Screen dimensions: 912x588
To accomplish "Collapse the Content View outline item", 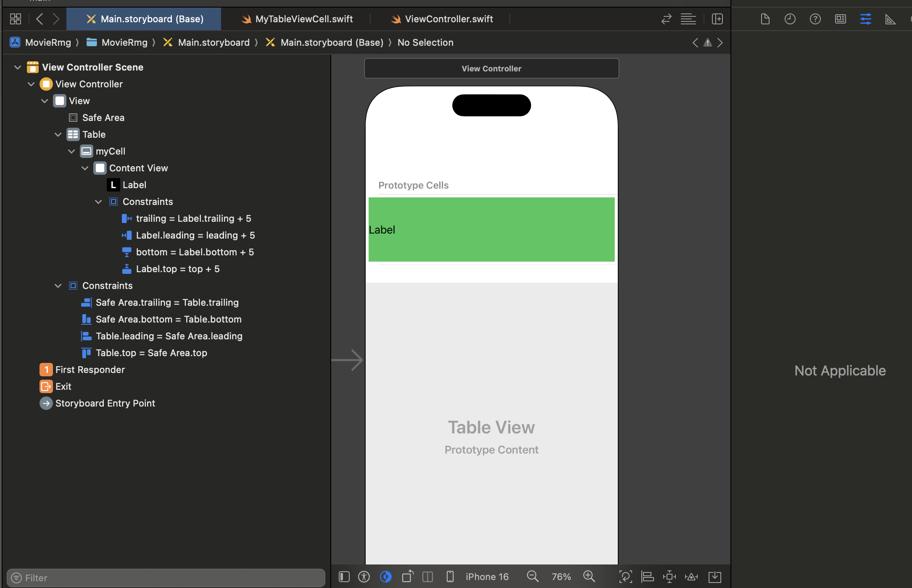I will tap(85, 168).
